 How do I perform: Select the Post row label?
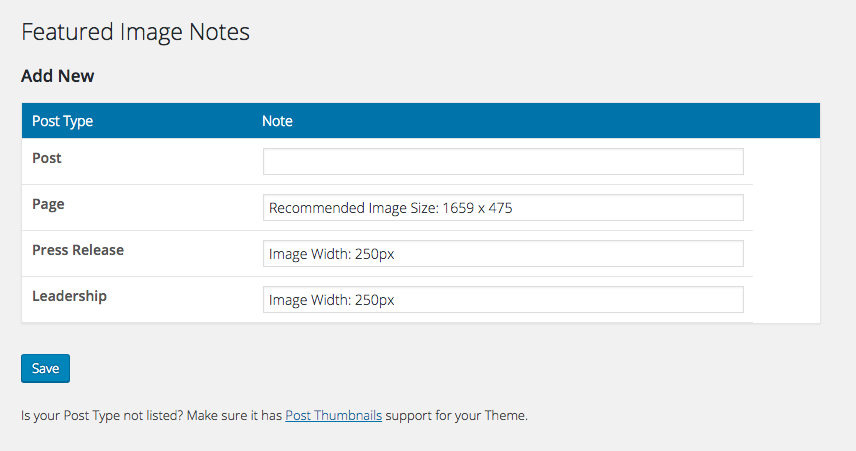tap(46, 158)
